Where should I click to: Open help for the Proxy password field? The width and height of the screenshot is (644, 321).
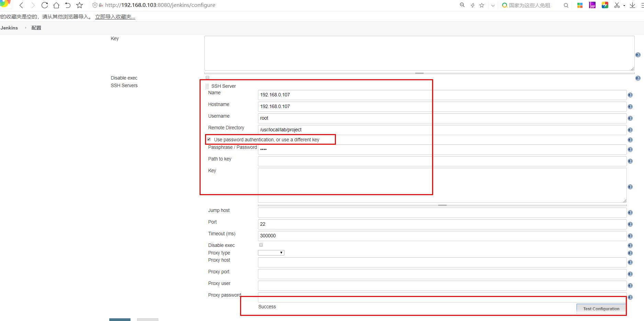(630, 297)
